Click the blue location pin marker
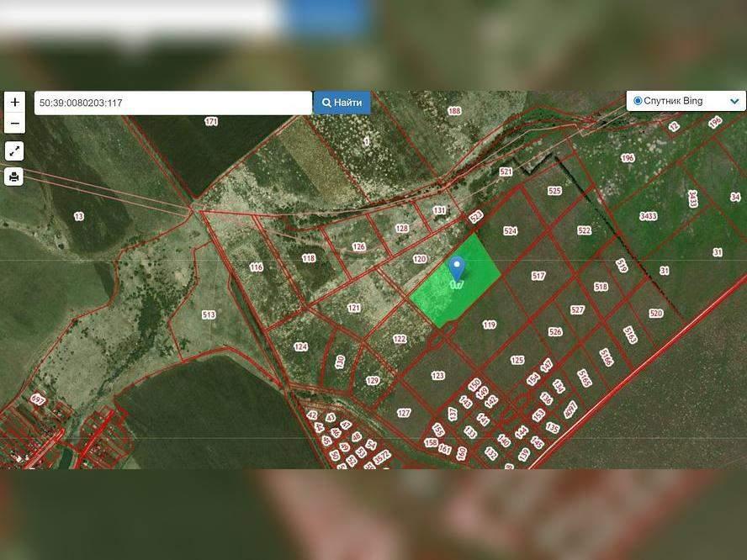 point(457,268)
